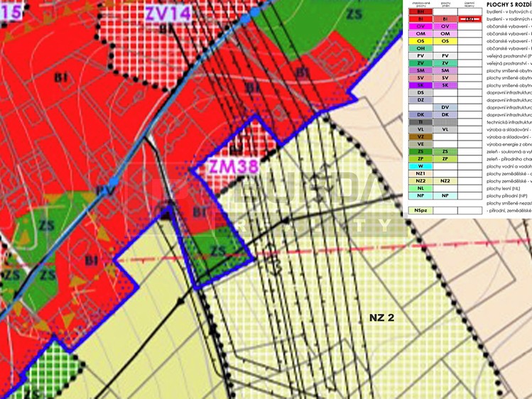This screenshot has height=399, width=532.
Task: Click the 'technická infrastruktur' legend text
Action: (x=509, y=122)
